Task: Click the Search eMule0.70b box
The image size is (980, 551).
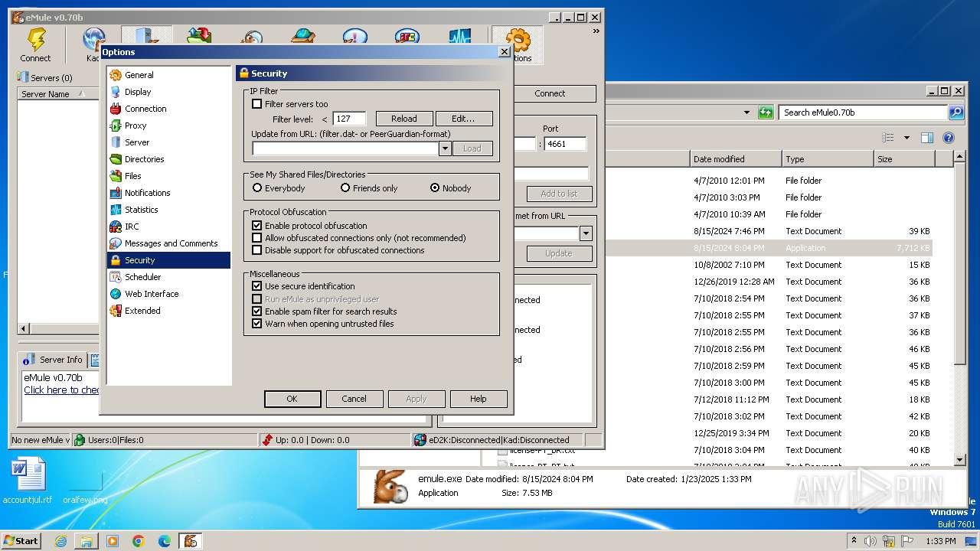Action: [x=864, y=112]
